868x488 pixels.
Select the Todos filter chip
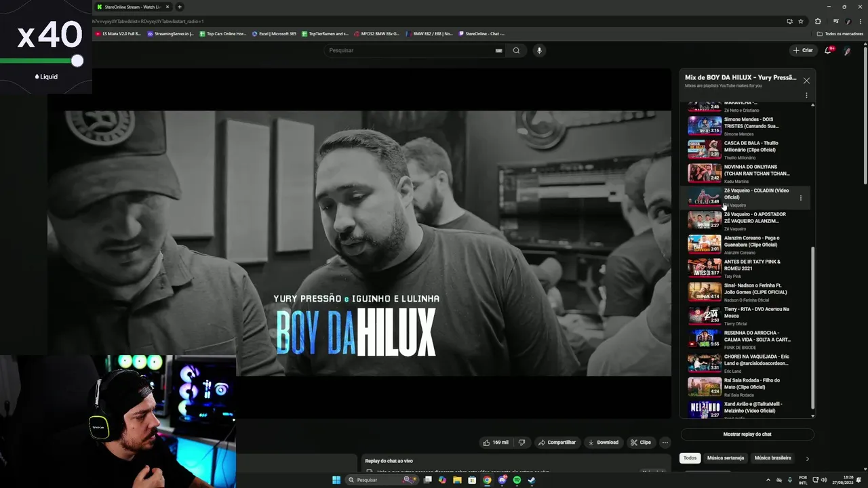[690, 458]
